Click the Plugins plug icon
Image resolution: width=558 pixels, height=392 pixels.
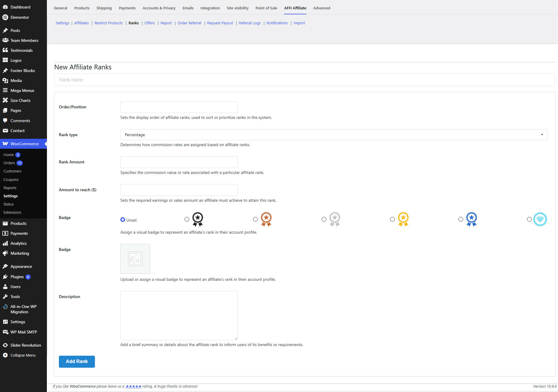click(5, 277)
